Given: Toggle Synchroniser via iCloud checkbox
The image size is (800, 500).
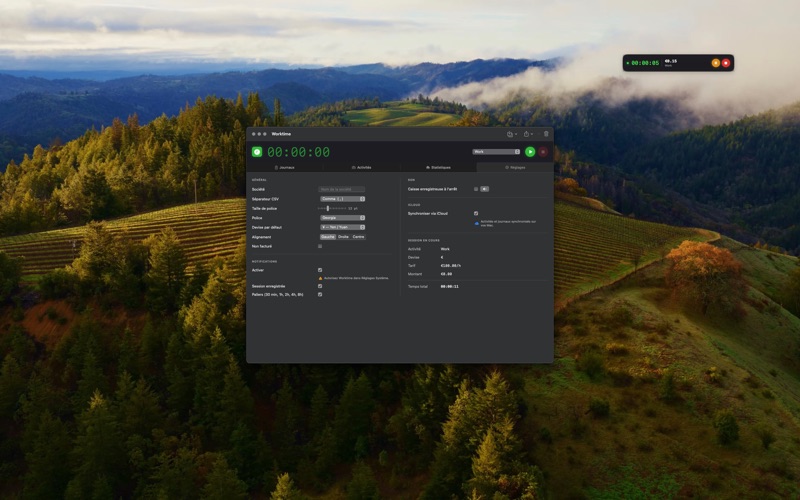Looking at the screenshot, I should click(x=476, y=213).
